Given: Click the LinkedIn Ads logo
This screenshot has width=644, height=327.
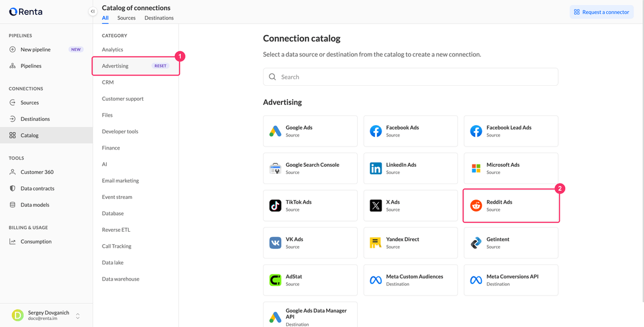Looking at the screenshot, I should (x=376, y=168).
